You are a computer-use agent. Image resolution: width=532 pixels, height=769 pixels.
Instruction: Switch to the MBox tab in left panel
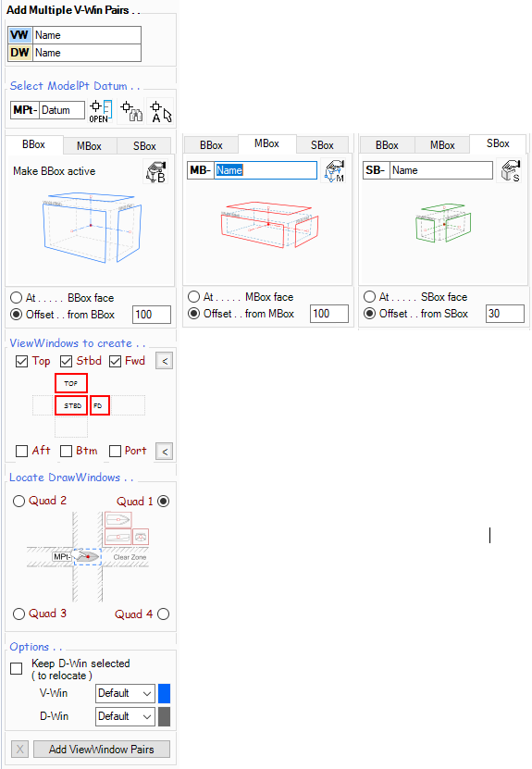(x=89, y=146)
